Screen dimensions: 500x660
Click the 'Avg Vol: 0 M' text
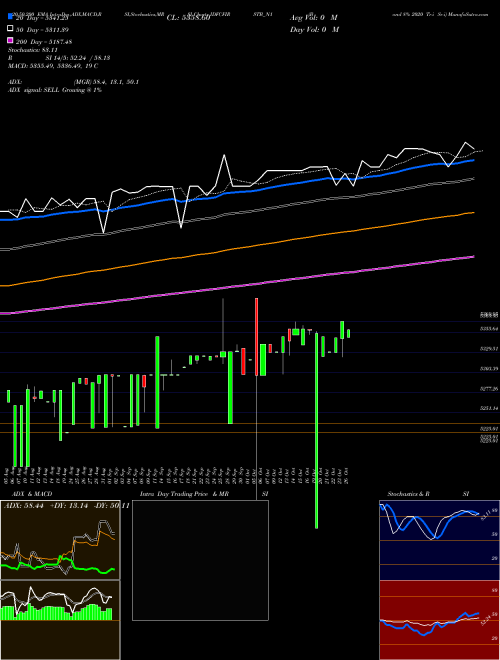pyautogui.click(x=314, y=18)
